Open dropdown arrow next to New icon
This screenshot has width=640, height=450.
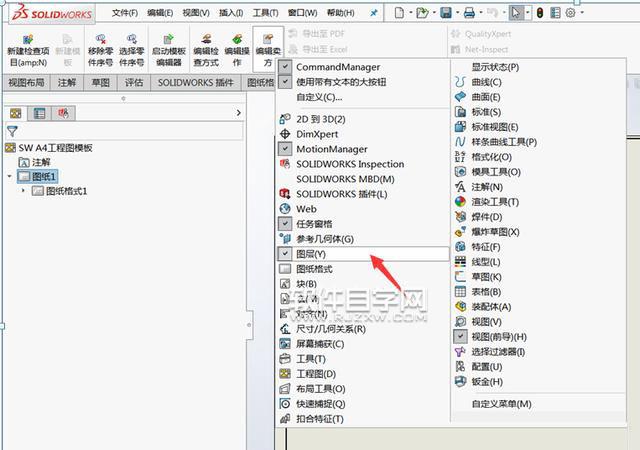[x=410, y=13]
